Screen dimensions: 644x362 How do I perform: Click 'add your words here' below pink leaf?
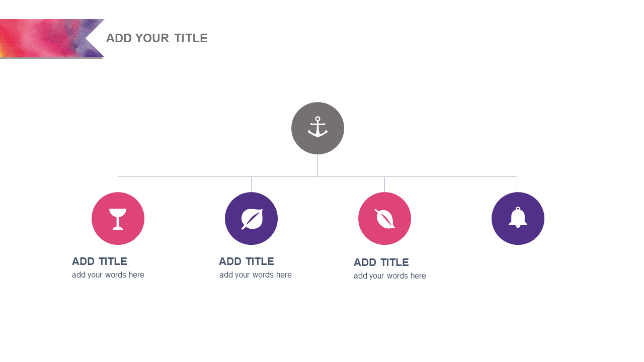(x=390, y=276)
